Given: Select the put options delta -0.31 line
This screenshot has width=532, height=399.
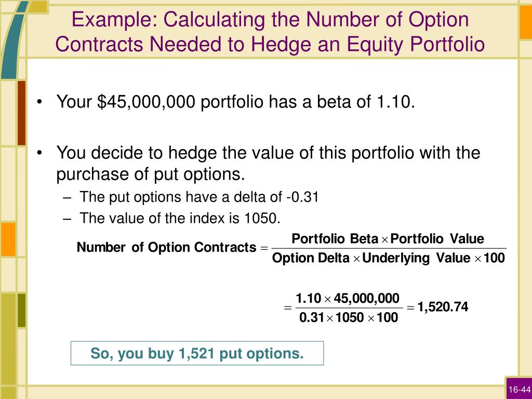Looking at the screenshot, I should point(199,197).
